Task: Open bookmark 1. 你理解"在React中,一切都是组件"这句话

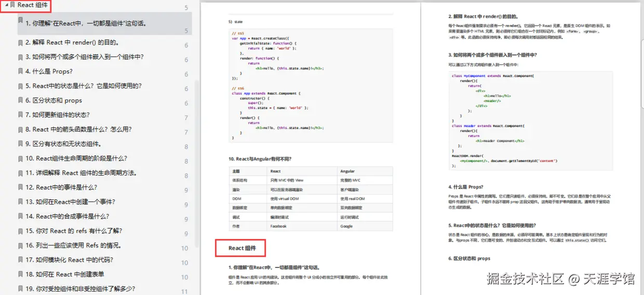Action: (x=86, y=23)
